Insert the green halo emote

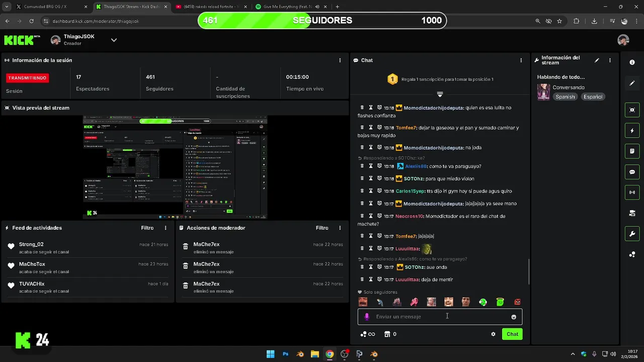tap(500, 302)
